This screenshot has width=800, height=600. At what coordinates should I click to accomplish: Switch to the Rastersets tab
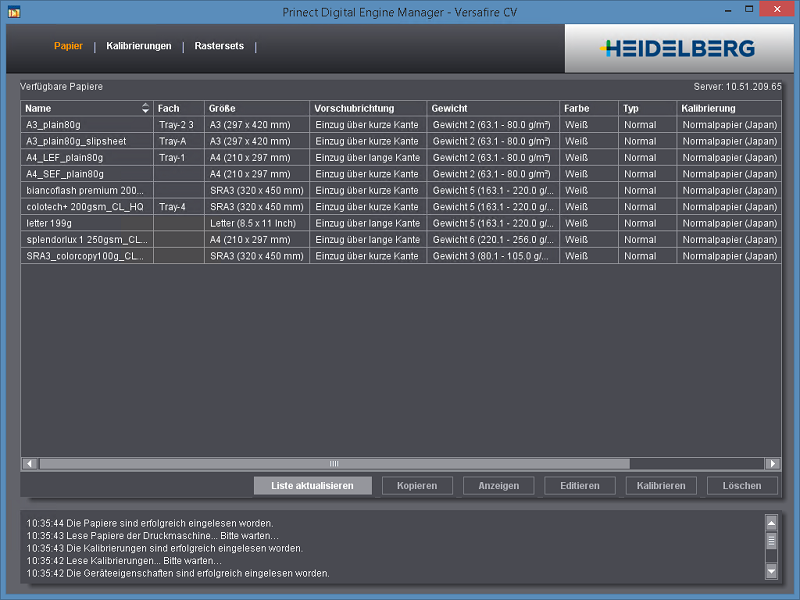219,46
